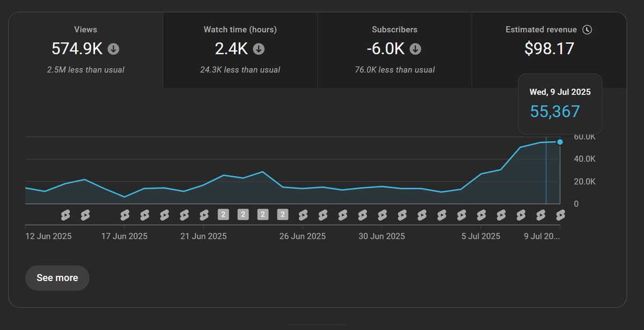Open the Shorts marker above 5 Jul 2025
Image resolution: width=644 pixels, height=330 pixels.
click(x=481, y=215)
